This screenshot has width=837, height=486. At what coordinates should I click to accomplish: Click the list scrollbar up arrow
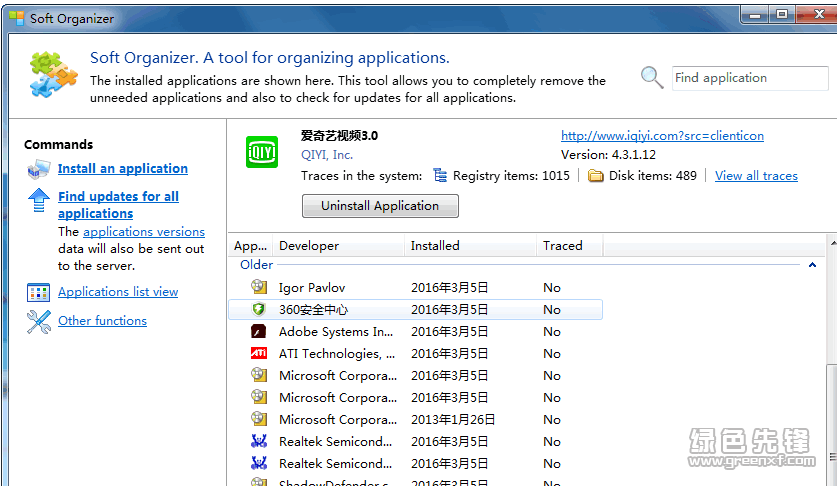pos(832,242)
